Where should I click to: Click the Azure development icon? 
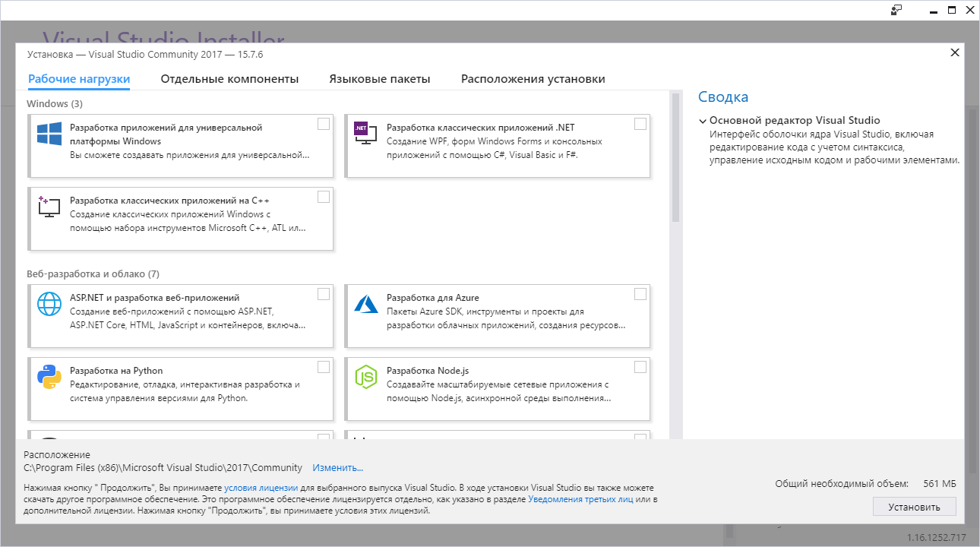point(366,304)
